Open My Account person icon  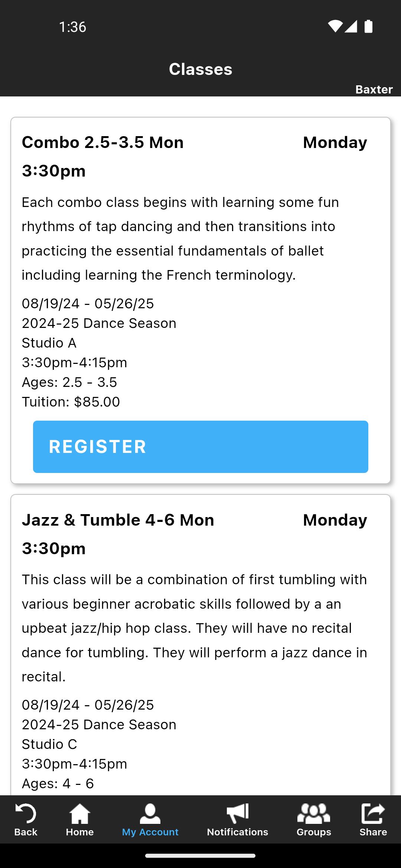(150, 813)
